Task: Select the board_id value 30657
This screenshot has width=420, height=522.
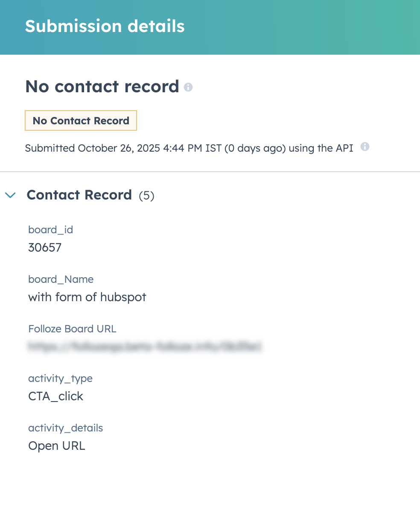Action: (x=45, y=248)
